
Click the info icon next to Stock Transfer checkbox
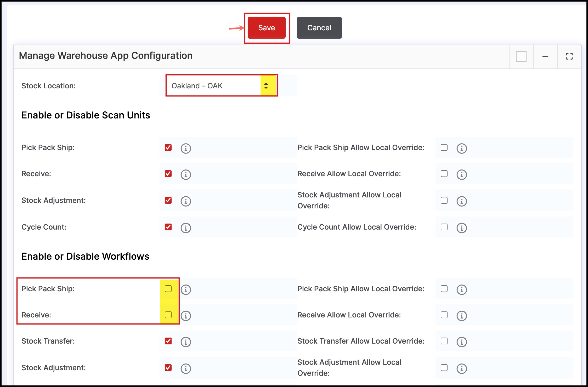click(x=186, y=342)
